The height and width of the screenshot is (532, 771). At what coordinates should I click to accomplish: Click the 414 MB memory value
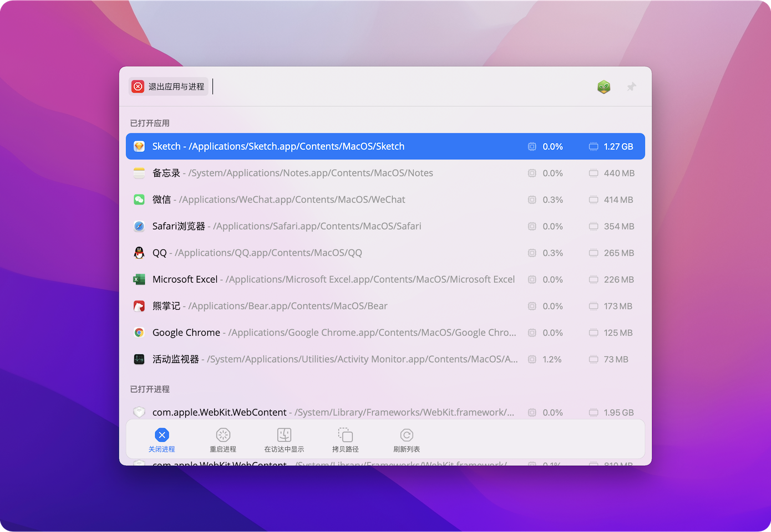click(618, 199)
